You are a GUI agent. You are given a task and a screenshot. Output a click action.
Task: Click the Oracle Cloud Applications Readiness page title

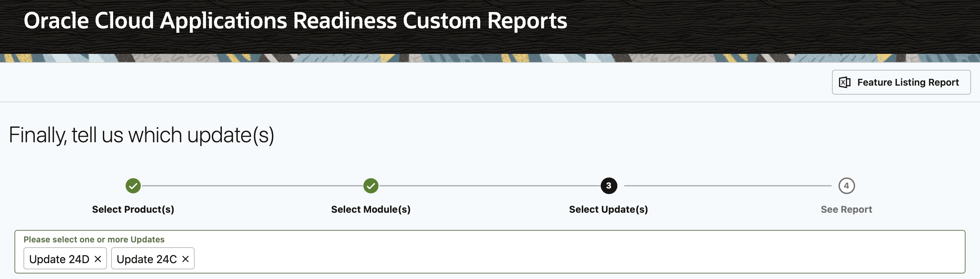click(x=295, y=21)
